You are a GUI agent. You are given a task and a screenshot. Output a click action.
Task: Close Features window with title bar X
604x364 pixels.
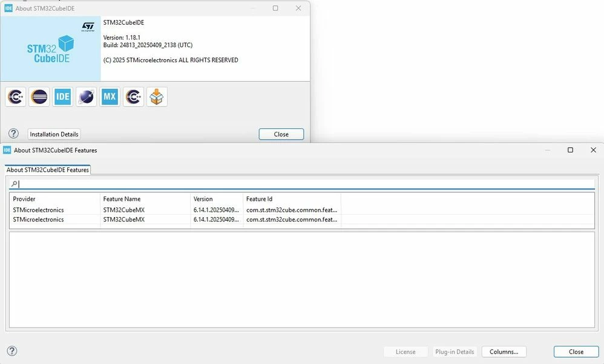tap(593, 150)
